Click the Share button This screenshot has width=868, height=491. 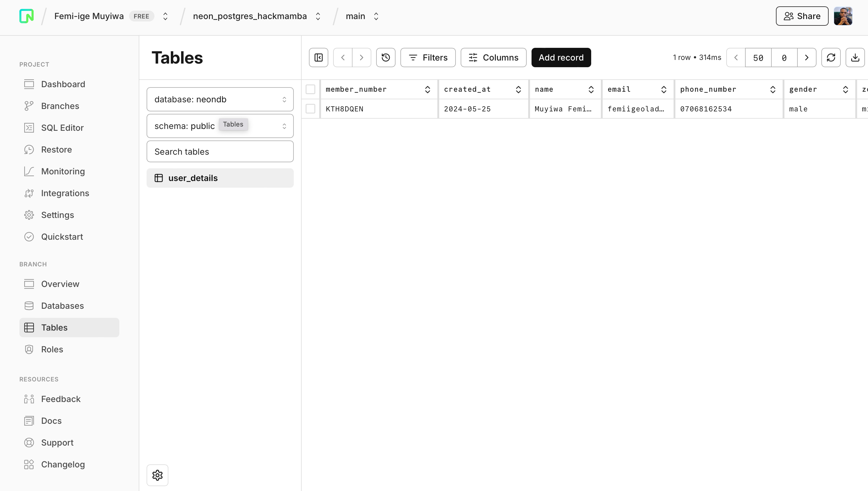coord(802,16)
